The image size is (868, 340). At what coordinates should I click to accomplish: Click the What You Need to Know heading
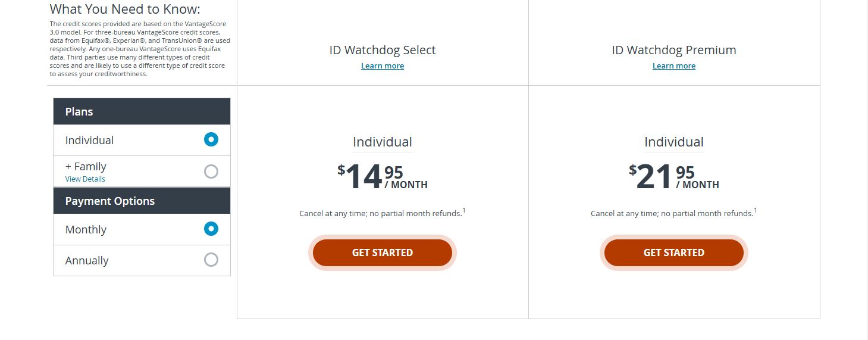(x=125, y=9)
